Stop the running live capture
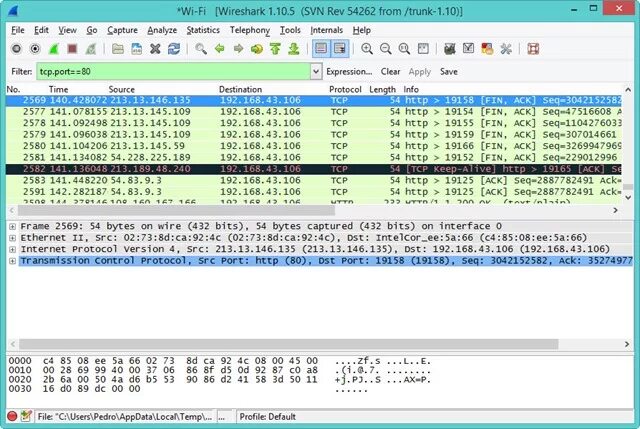Viewport: 640px width, 429px height. (x=72, y=49)
